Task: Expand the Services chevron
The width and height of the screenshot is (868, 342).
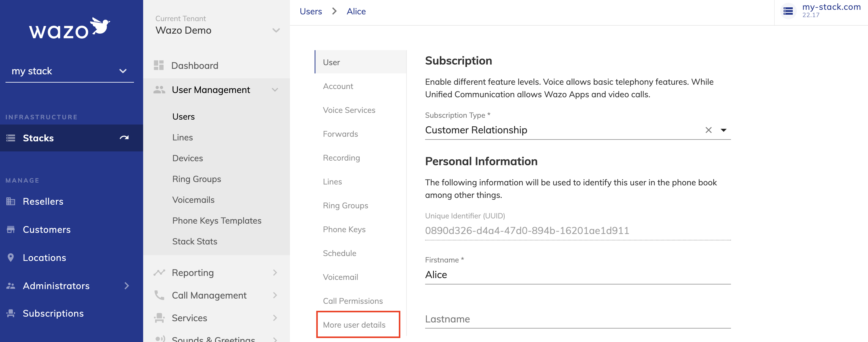Action: [275, 318]
